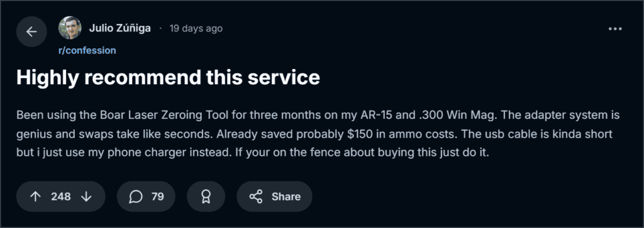View Julio Zúñiga's profile avatar
The height and width of the screenshot is (228, 644).
(70, 28)
